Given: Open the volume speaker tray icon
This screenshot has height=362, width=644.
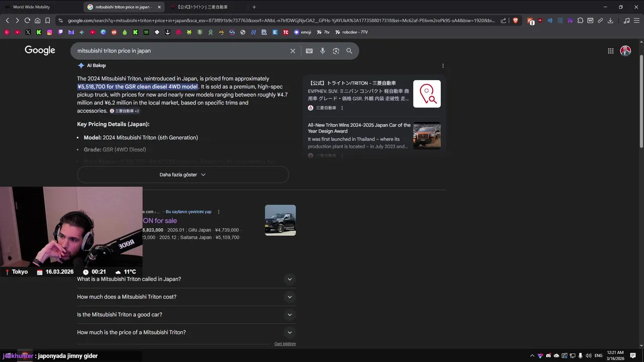Looking at the screenshot, I should 589,355.
